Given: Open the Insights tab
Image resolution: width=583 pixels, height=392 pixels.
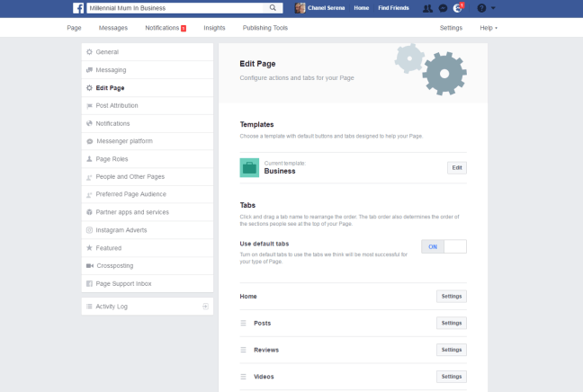Looking at the screenshot, I should click(214, 28).
